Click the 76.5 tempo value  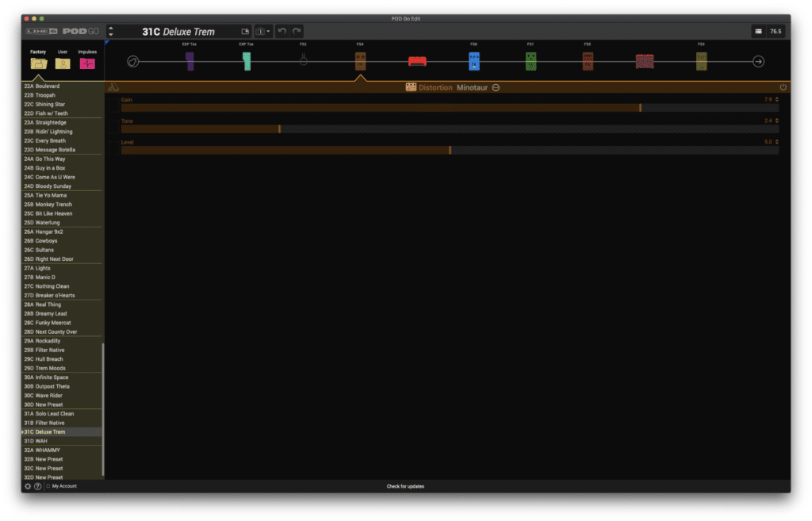776,32
